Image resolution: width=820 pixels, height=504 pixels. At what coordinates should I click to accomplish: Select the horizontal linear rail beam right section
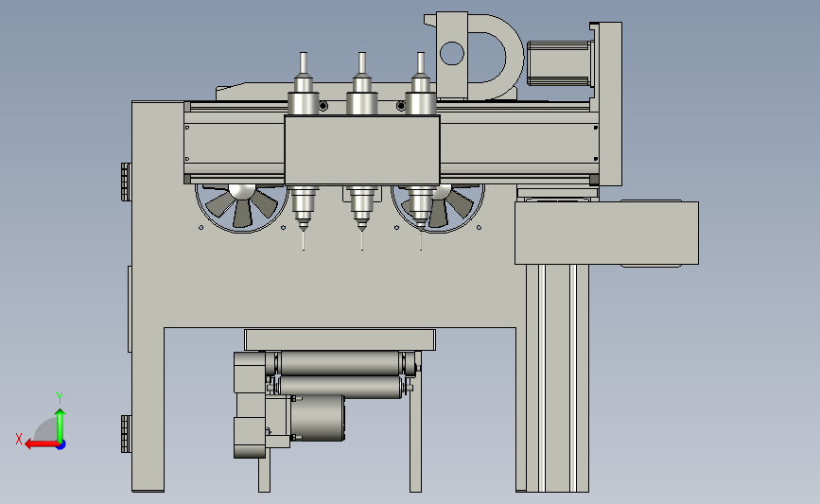[x=519, y=143]
